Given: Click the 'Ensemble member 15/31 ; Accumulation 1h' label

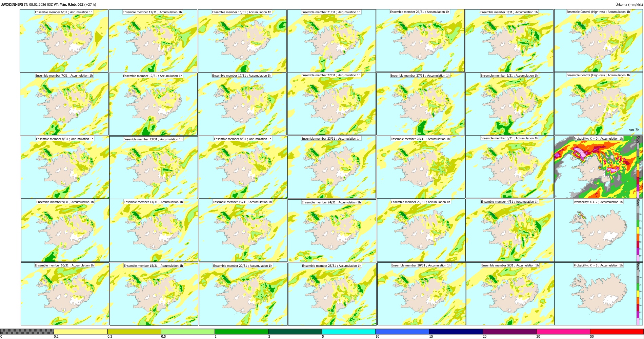Looking at the screenshot, I should tap(153, 266).
